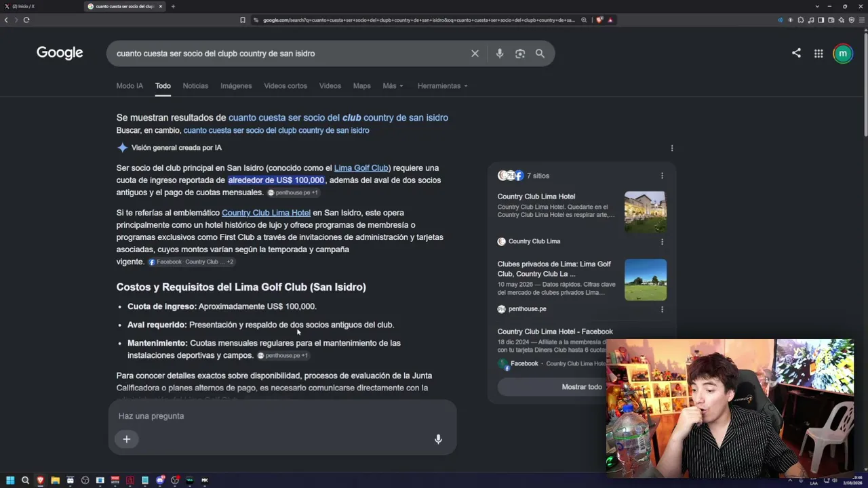The image size is (868, 488).
Task: Switch to the Inicio / X browser tab
Action: [39, 6]
